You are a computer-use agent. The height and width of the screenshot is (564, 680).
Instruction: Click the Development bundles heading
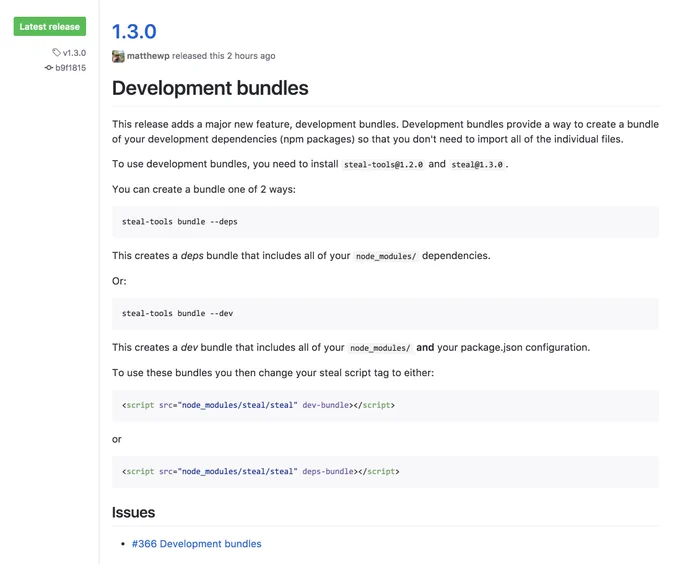[210, 88]
